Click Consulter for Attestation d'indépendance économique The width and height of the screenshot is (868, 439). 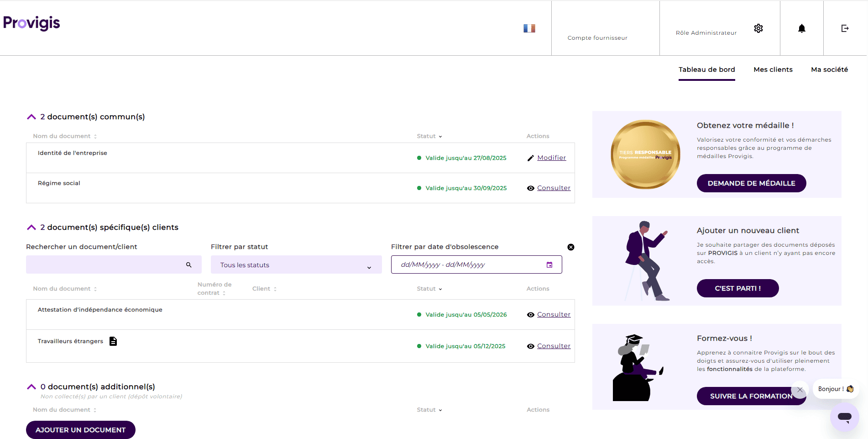click(554, 314)
